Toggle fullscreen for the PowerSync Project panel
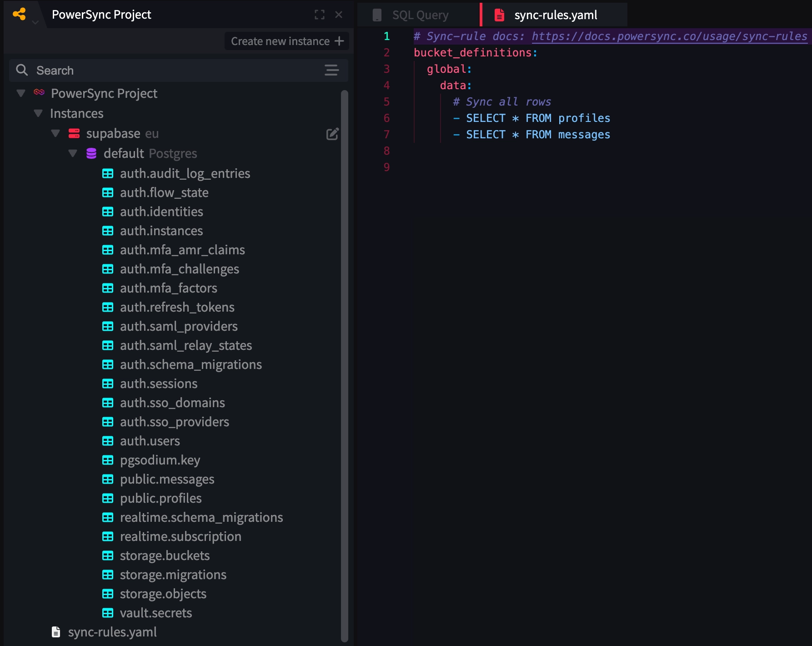This screenshot has width=812, height=646. pos(320,15)
